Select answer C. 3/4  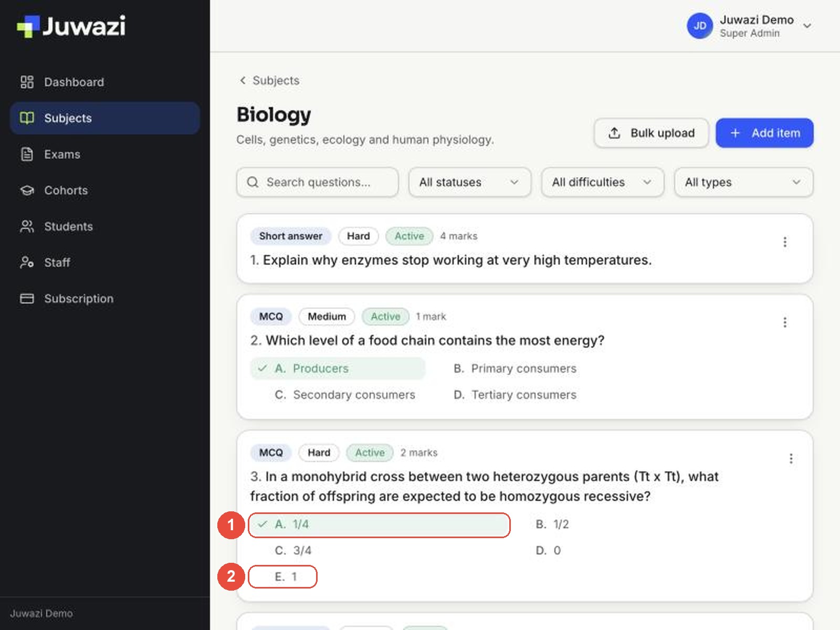pyautogui.click(x=293, y=551)
